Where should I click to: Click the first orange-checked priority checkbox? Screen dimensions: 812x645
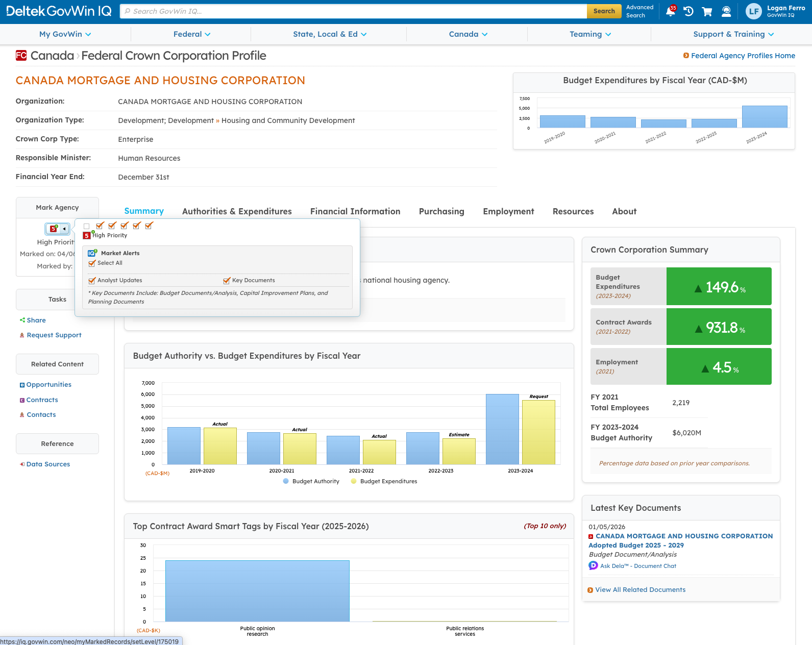pos(100,226)
